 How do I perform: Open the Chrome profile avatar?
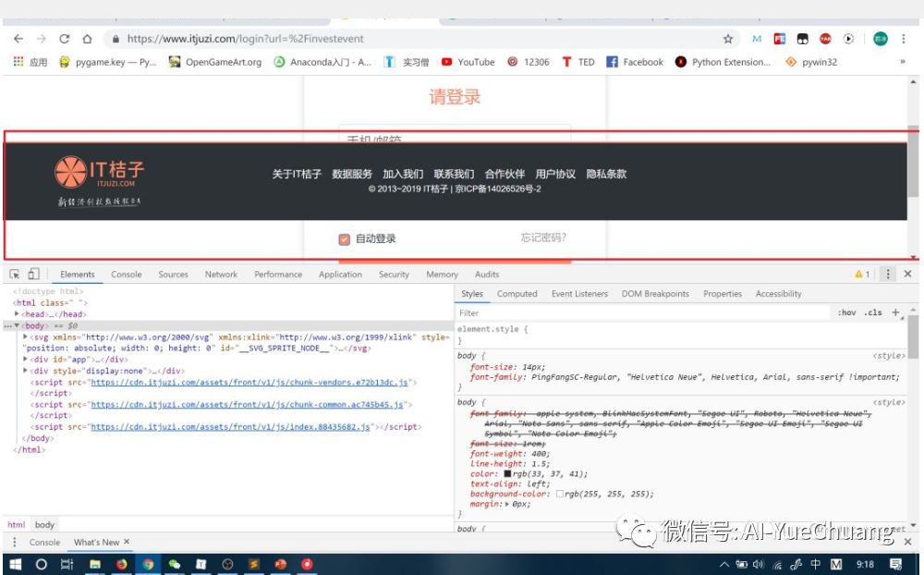[x=881, y=39]
